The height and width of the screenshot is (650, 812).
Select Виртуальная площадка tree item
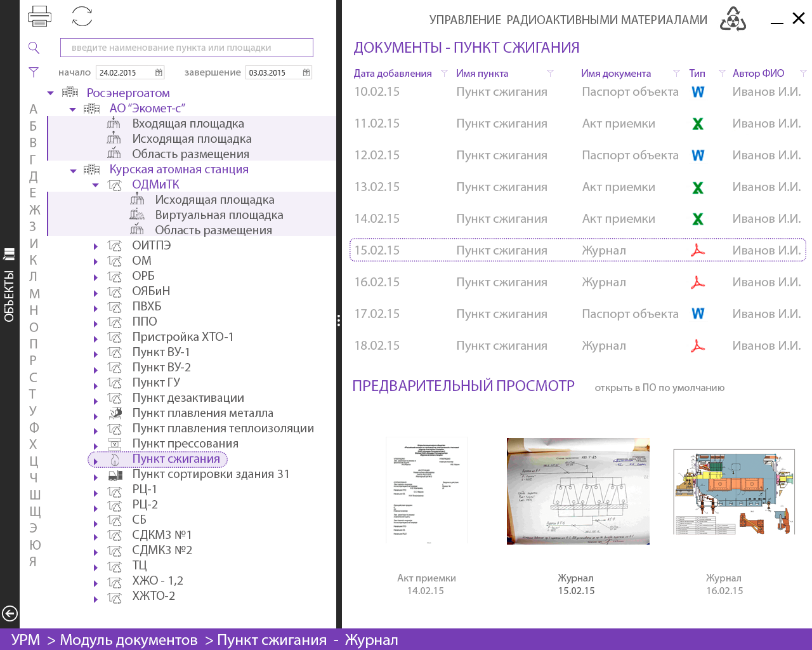click(x=219, y=215)
